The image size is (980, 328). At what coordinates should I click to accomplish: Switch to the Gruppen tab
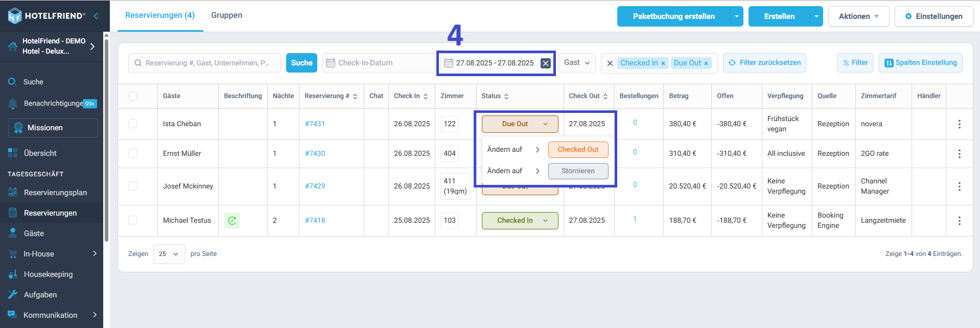tap(226, 15)
